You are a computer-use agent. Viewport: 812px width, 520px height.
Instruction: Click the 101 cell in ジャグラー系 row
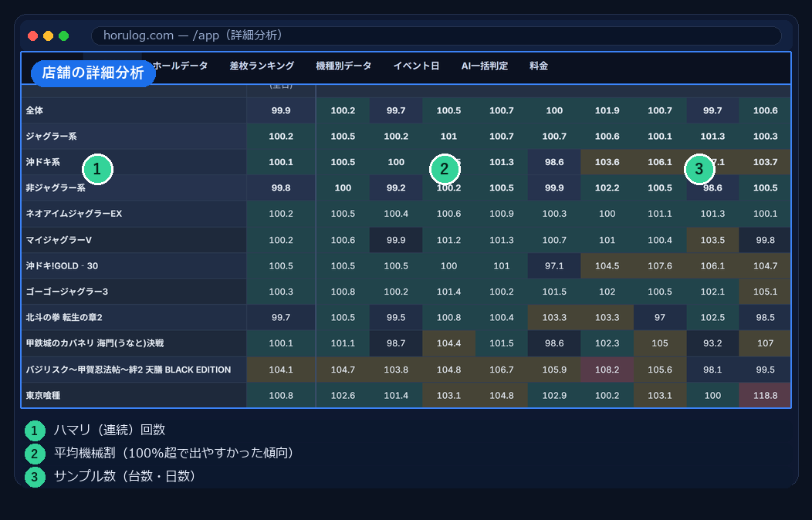click(448, 136)
